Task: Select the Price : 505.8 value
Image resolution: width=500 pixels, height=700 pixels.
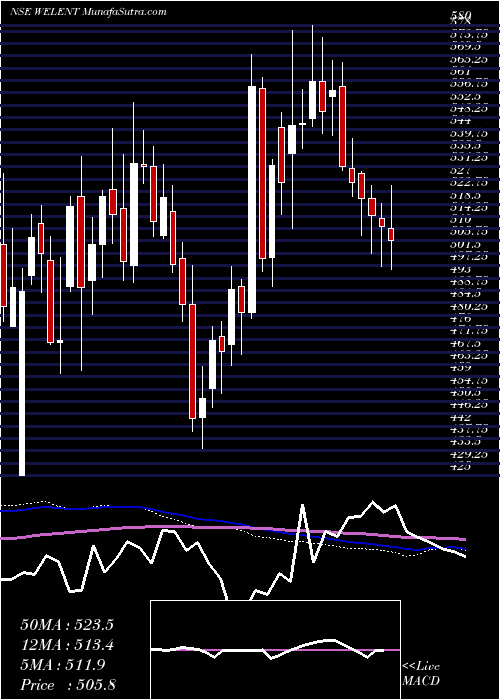Action: pyautogui.click(x=68, y=685)
